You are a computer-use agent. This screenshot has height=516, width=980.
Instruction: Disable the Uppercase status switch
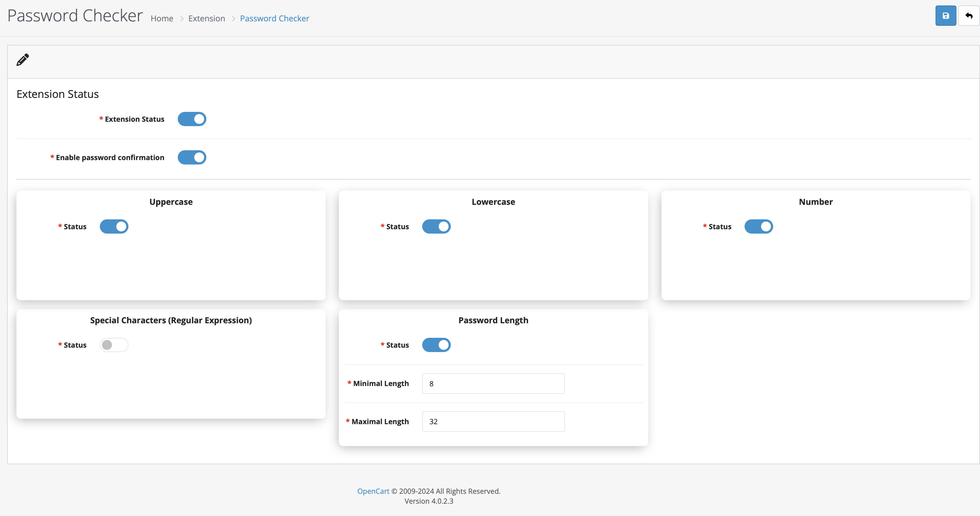pos(114,227)
